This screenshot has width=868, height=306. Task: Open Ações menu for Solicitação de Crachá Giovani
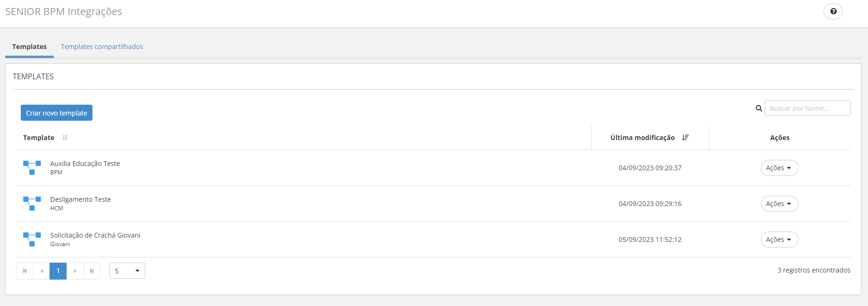tap(779, 240)
